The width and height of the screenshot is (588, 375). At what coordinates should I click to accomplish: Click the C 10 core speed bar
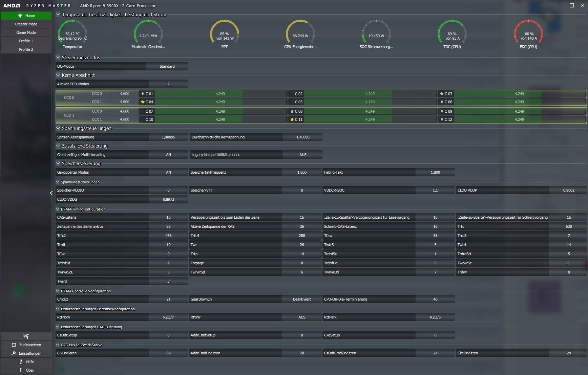tap(220, 119)
